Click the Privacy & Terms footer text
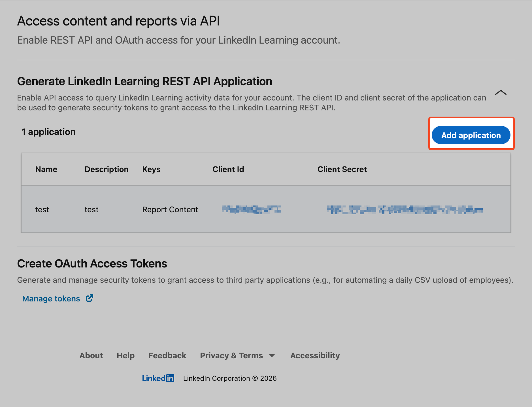 [x=231, y=355]
